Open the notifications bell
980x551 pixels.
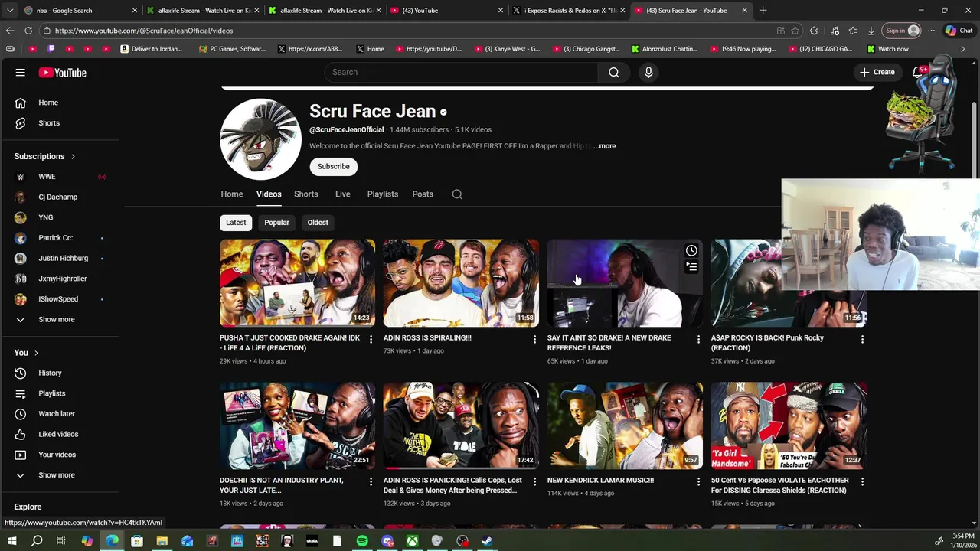pyautogui.click(x=919, y=72)
